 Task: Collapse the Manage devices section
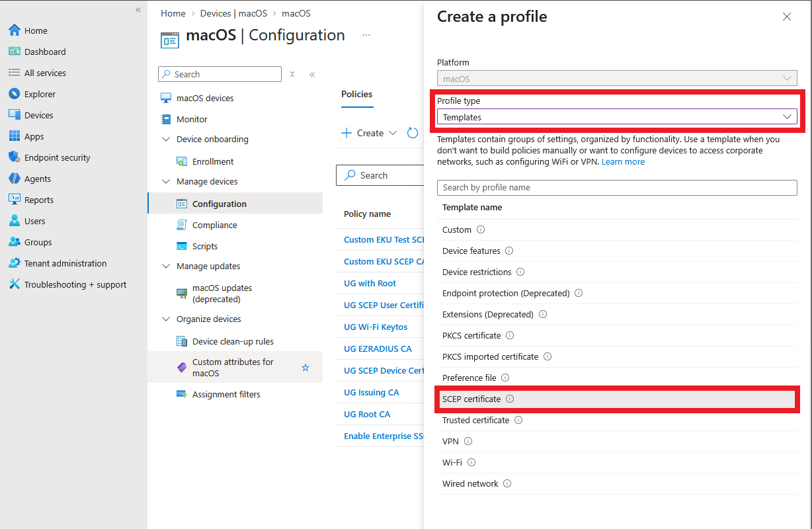166,182
